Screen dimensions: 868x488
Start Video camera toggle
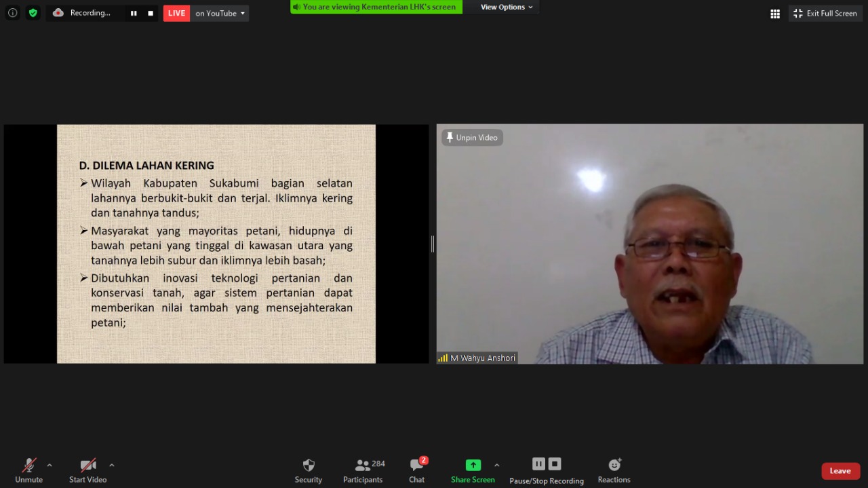[88, 470]
